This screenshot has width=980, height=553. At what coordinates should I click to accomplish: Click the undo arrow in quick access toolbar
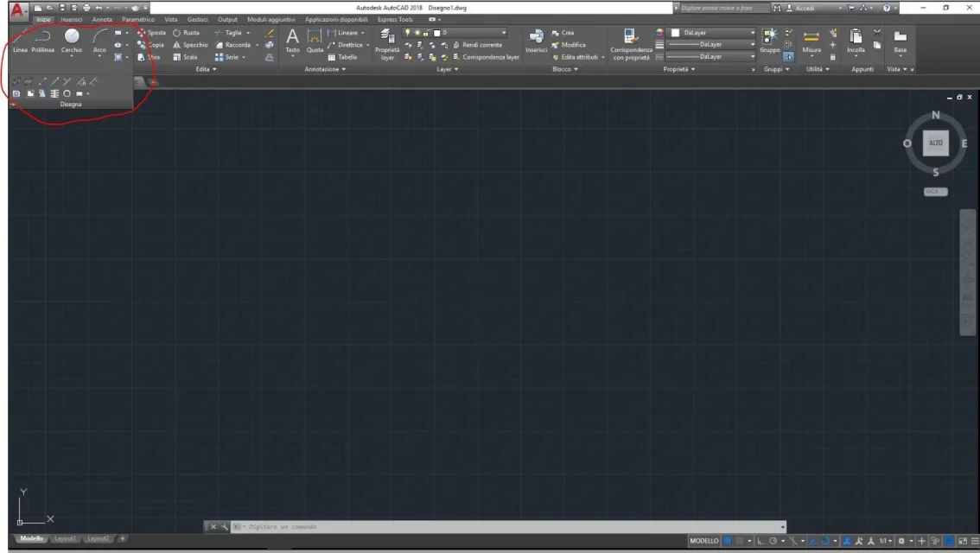coord(99,8)
